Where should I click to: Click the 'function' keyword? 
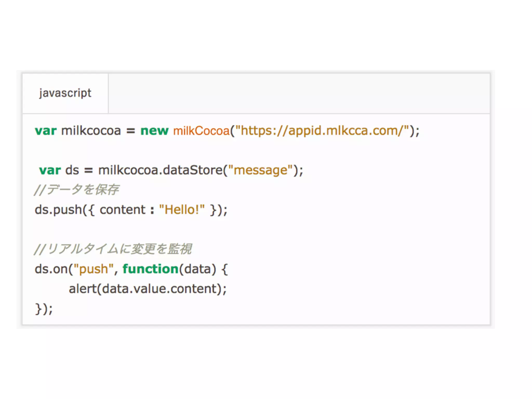(150, 269)
